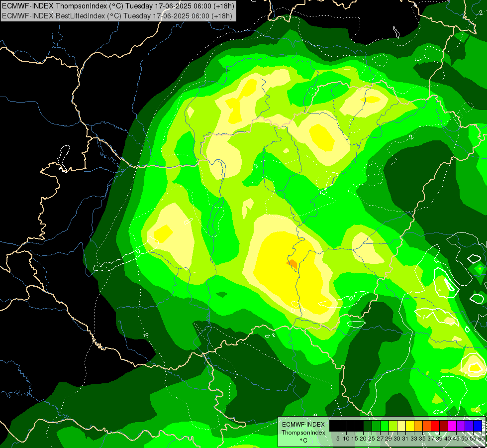Select the dark red 39–40 legend swatch
Screen dimensions: 487x448
click(444, 426)
